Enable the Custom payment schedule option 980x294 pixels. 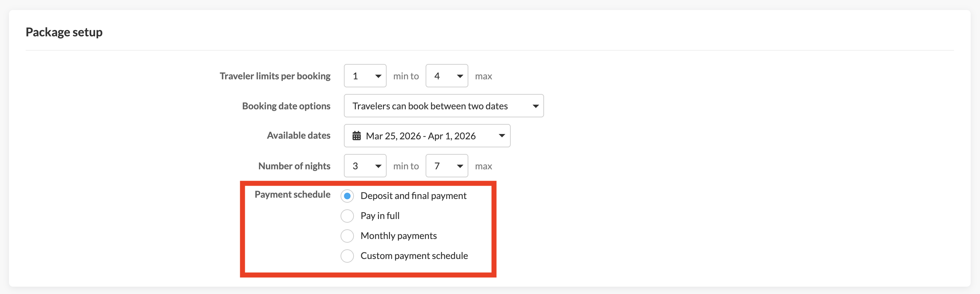[347, 256]
